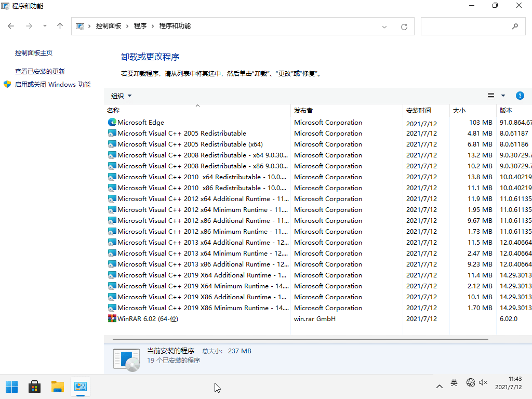The image size is (532, 399).
Task: Expand breadcrumb chevron before 控制面板
Action: point(89,26)
